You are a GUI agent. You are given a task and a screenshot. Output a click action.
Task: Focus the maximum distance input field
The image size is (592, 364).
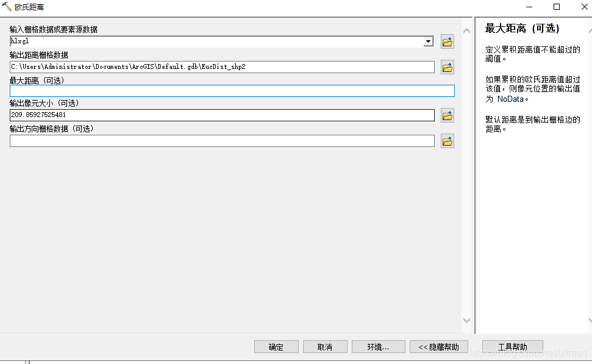pyautogui.click(x=232, y=91)
